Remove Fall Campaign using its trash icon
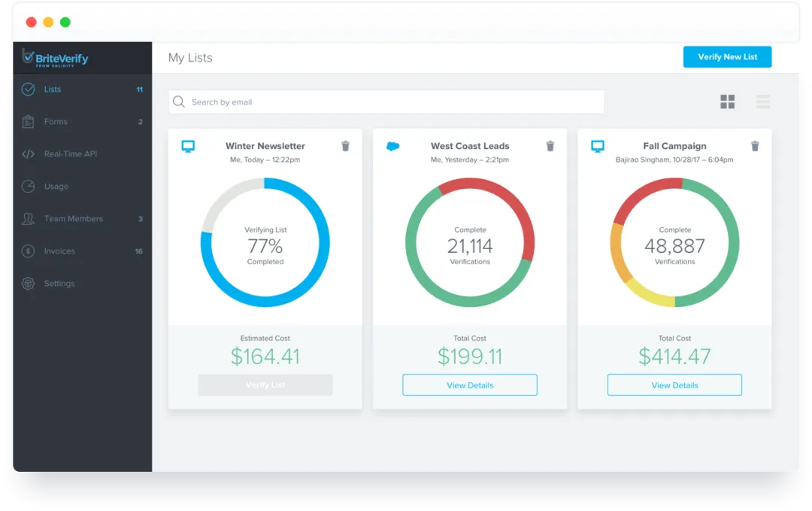The height and width of the screenshot is (511, 812). (x=755, y=146)
